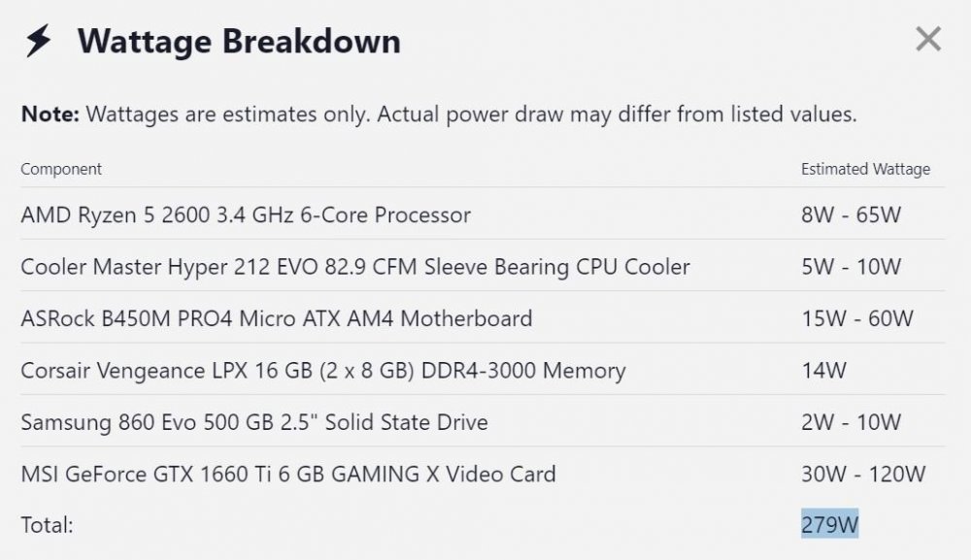Image resolution: width=971 pixels, height=560 pixels.
Task: Click the 30W - 120W video card wattage
Action: coord(863,474)
